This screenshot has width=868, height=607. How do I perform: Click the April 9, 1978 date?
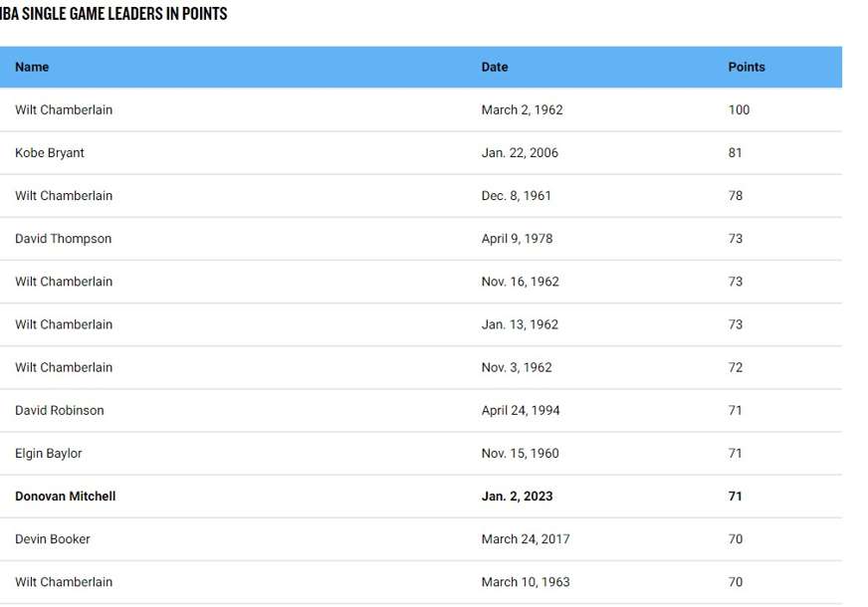[518, 239]
